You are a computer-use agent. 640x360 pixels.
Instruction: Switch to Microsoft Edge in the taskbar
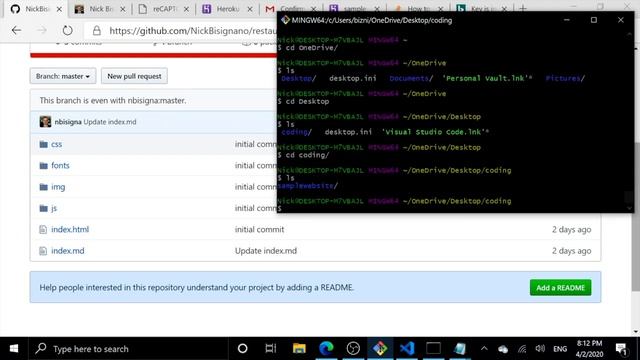(x=326, y=349)
